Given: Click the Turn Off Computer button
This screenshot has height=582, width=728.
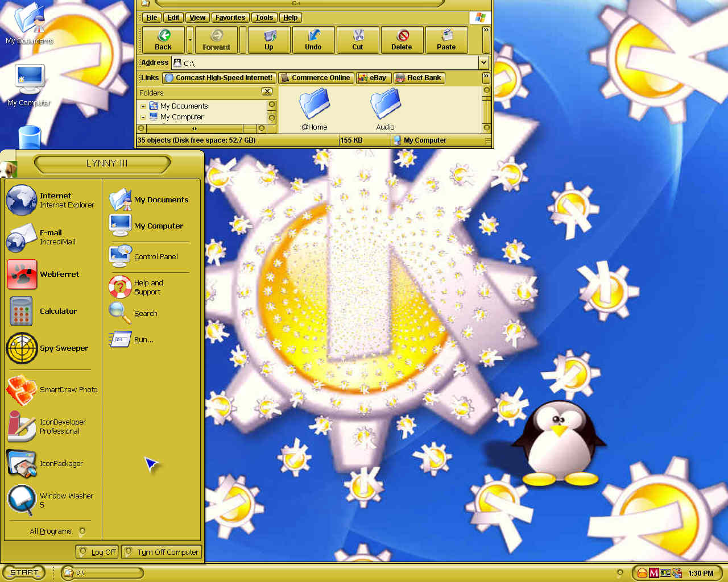Looking at the screenshot, I should [x=162, y=552].
